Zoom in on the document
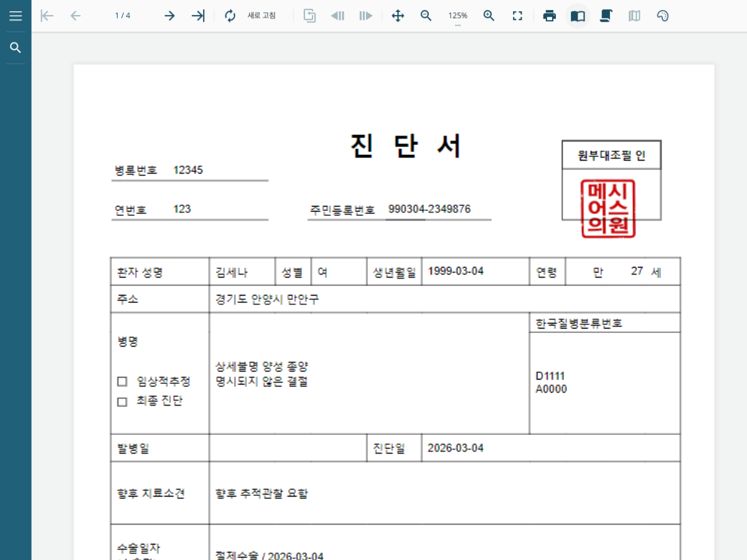 click(489, 16)
